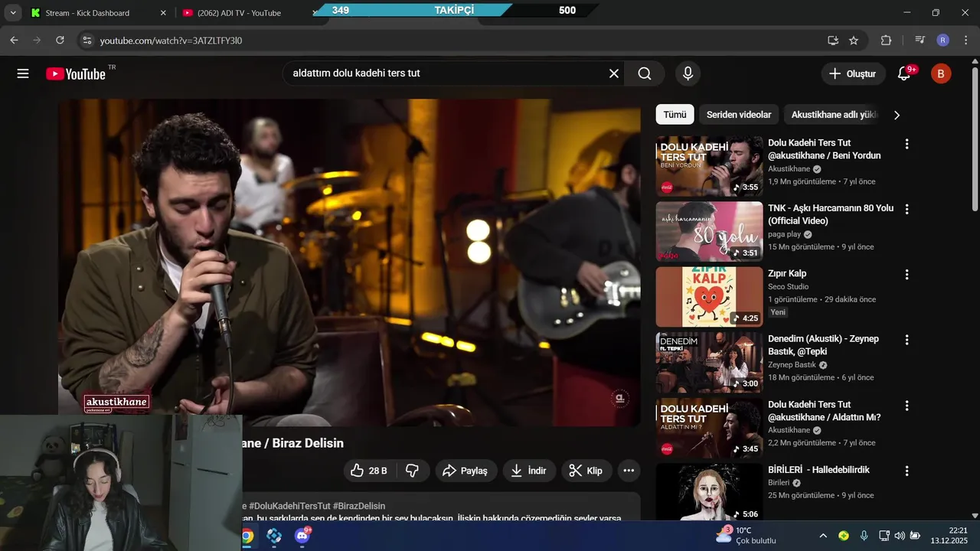Open TNK 80 Yolu thumbnail
The width and height of the screenshot is (980, 551).
(709, 232)
